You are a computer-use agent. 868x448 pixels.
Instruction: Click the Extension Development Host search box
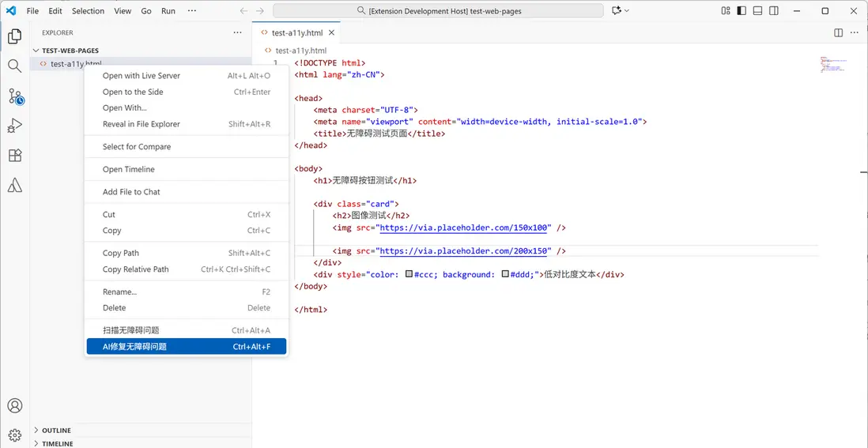pyautogui.click(x=439, y=11)
